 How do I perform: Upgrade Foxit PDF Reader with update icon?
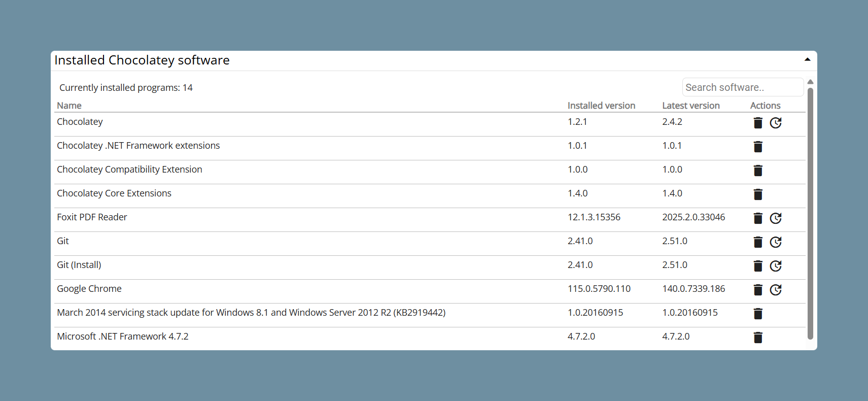click(x=776, y=218)
